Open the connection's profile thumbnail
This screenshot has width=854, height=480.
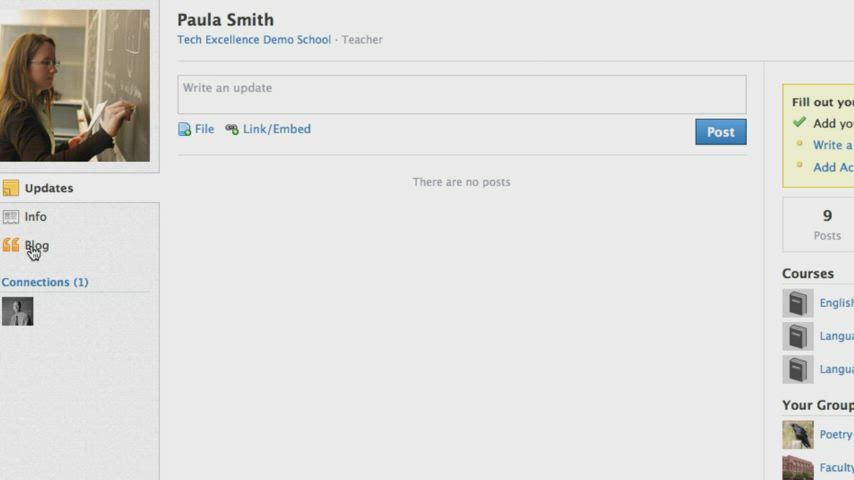[17, 311]
